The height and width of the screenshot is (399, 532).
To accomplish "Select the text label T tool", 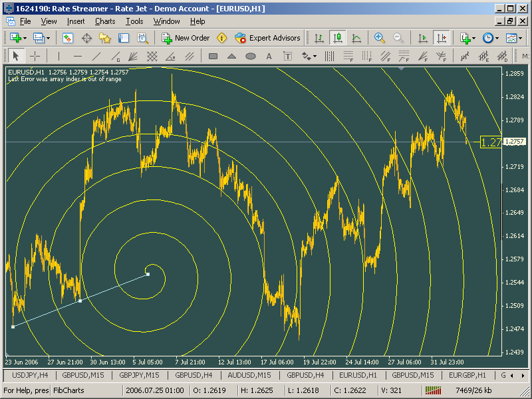I will point(288,56).
